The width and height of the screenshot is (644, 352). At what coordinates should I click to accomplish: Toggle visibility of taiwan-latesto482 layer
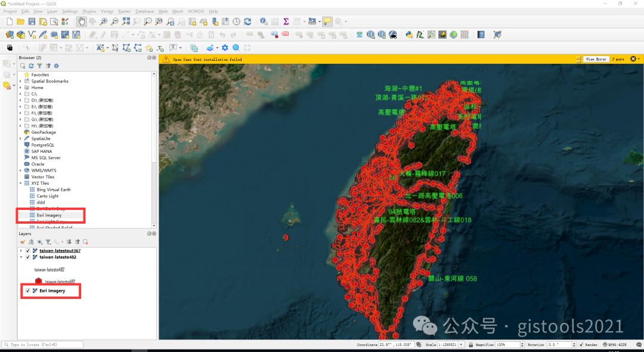[x=28, y=257]
